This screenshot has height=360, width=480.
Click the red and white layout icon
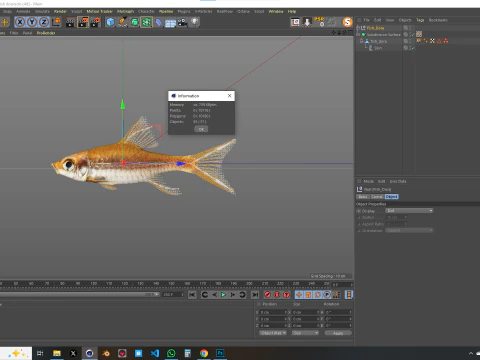pos(295,22)
